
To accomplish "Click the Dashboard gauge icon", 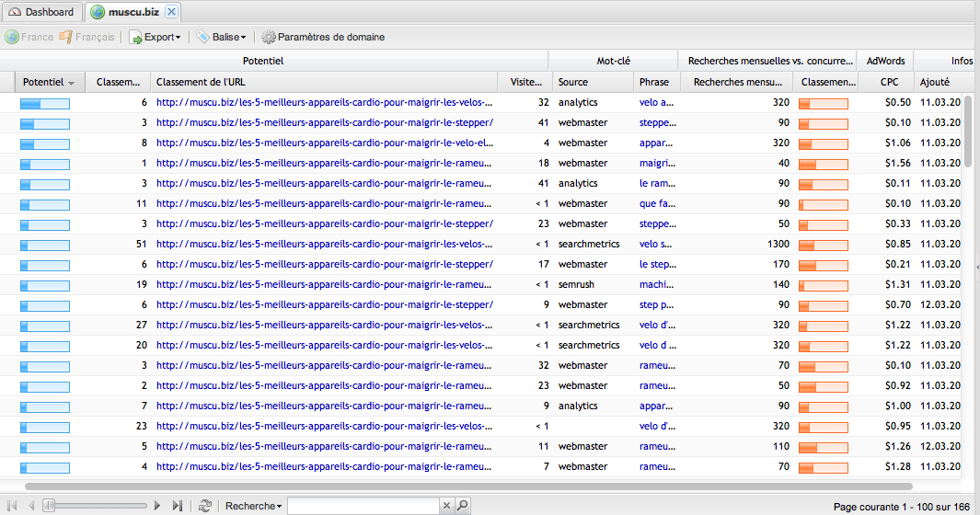I will tap(15, 12).
